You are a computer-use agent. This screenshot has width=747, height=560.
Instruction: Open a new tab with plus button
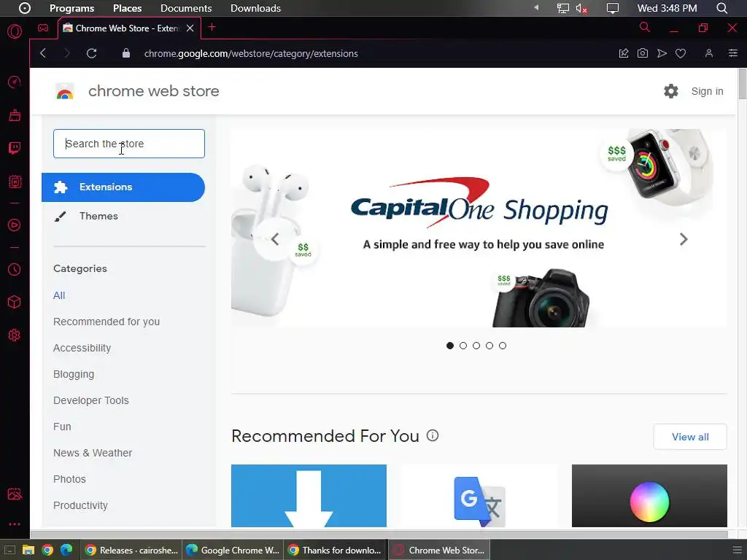[x=212, y=27]
